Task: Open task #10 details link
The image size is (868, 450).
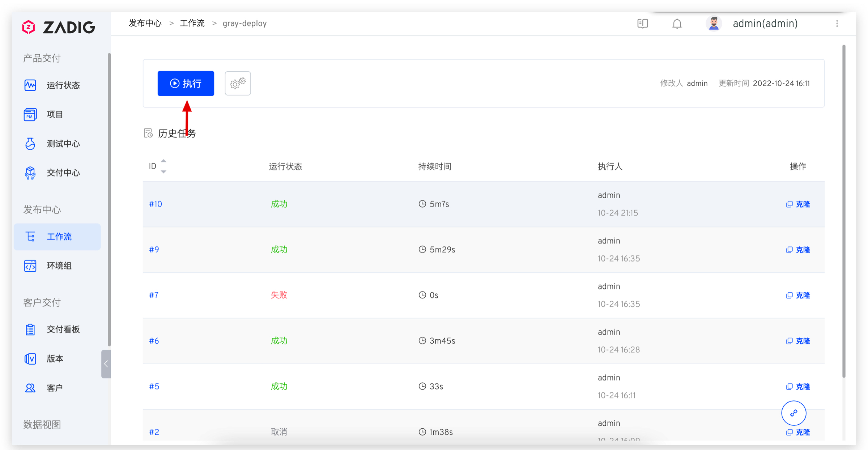Action: tap(156, 204)
